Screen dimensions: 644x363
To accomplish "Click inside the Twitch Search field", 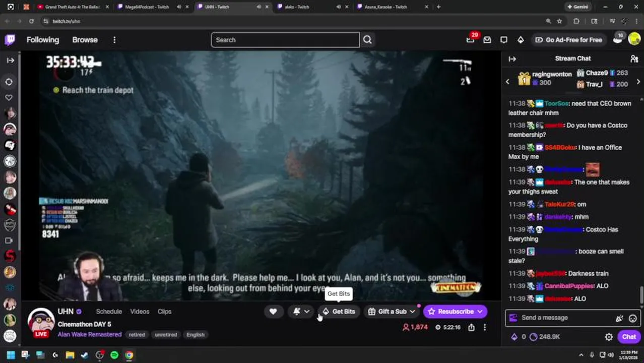I will (x=285, y=40).
